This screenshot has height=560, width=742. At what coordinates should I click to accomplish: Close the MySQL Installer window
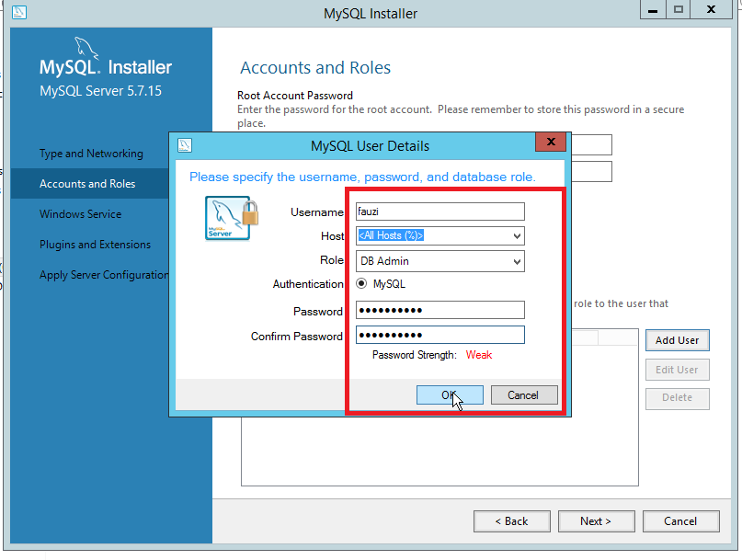712,10
